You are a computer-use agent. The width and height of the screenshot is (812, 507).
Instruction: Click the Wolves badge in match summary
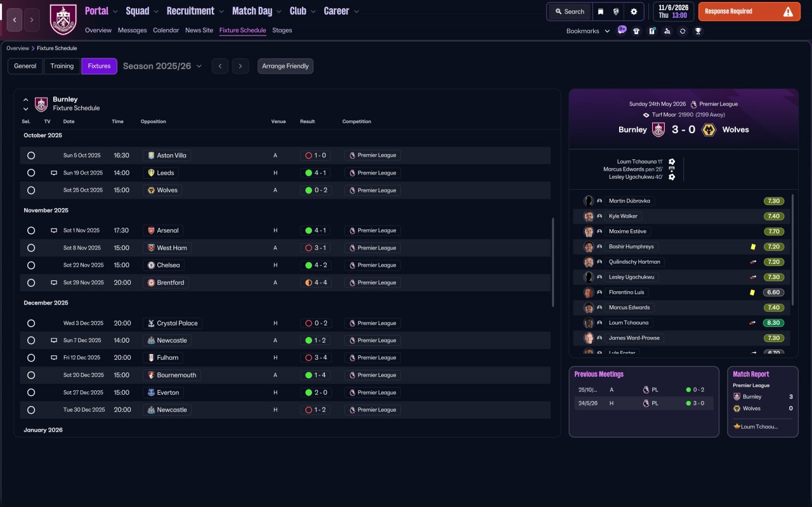(710, 129)
